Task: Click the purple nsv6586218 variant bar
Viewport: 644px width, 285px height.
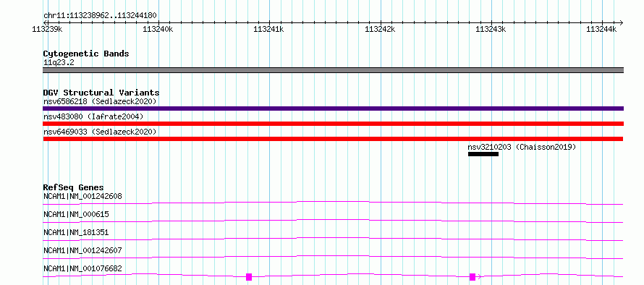Action: point(333,109)
